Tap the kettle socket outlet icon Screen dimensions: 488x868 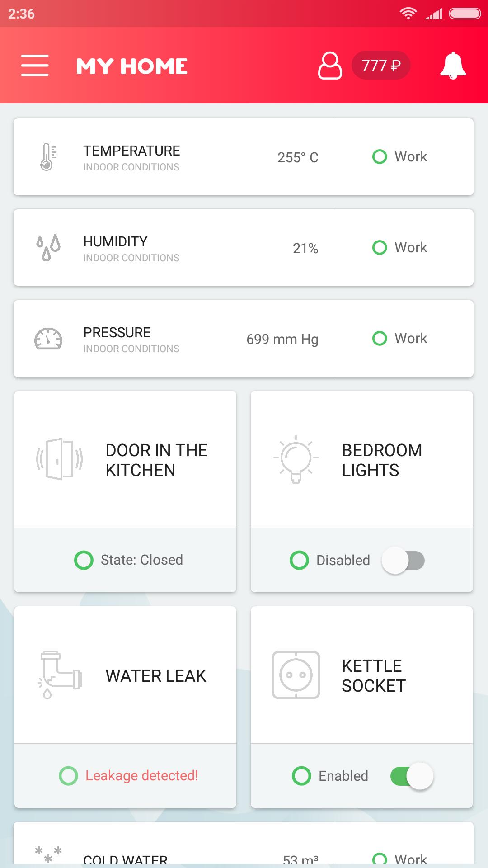[296, 675]
